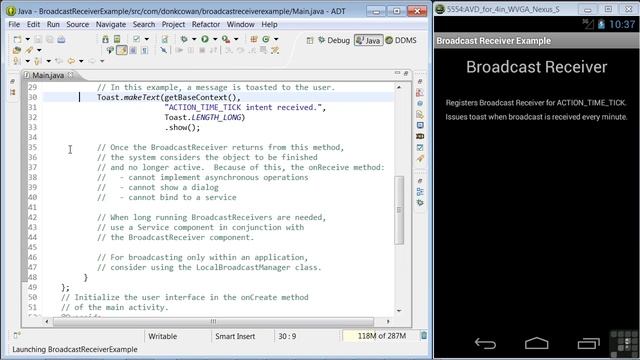640x360 pixels.
Task: Expand the Debug launch dropdown arrow
Action: coord(194,39)
